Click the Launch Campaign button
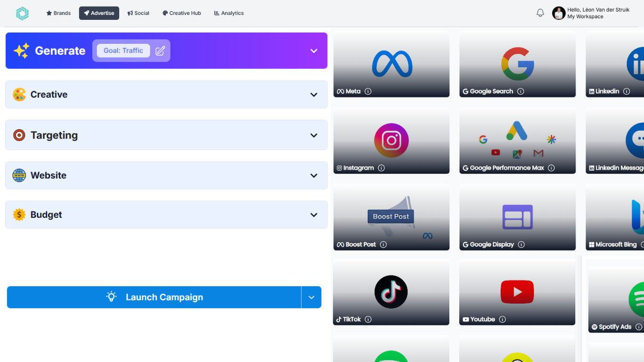The image size is (644, 362). (154, 297)
